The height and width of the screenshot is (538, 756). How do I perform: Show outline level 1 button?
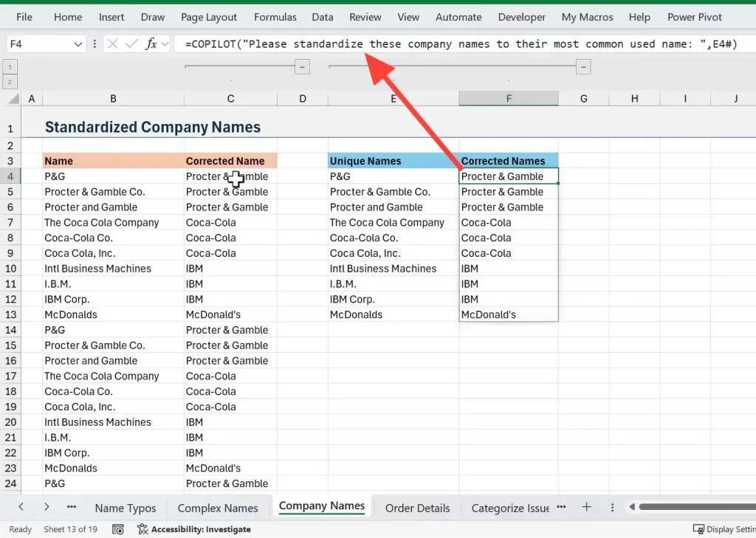click(10, 67)
